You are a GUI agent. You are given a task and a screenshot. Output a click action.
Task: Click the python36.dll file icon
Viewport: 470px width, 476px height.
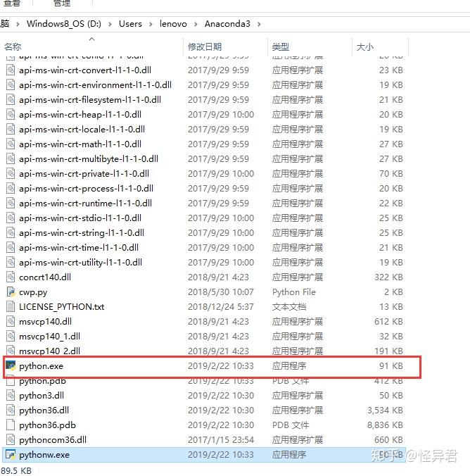click(11, 411)
